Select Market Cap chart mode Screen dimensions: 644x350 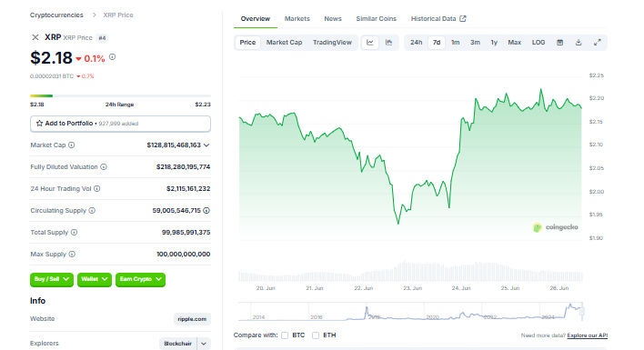point(284,42)
